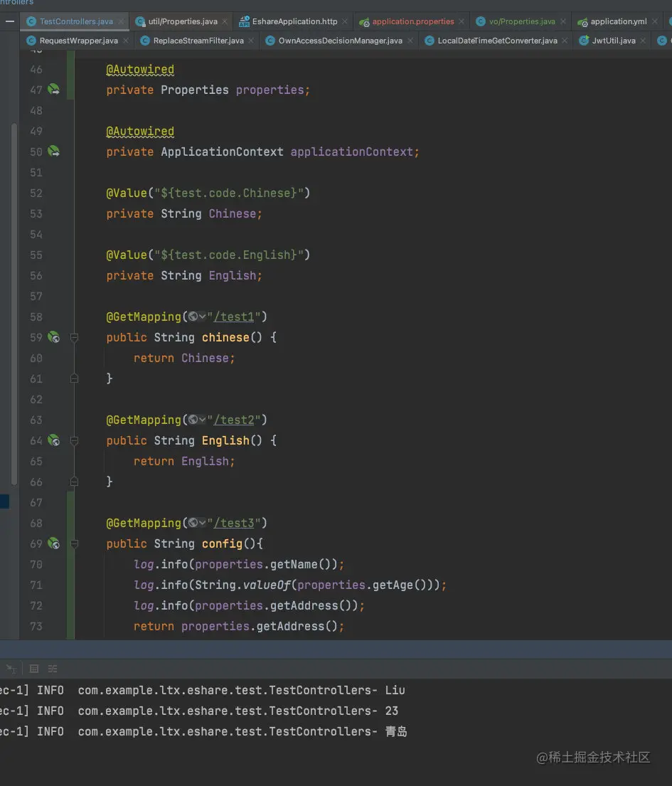The height and width of the screenshot is (786, 672).
Task: Close the util/Properties.java tab
Action: pos(225,21)
